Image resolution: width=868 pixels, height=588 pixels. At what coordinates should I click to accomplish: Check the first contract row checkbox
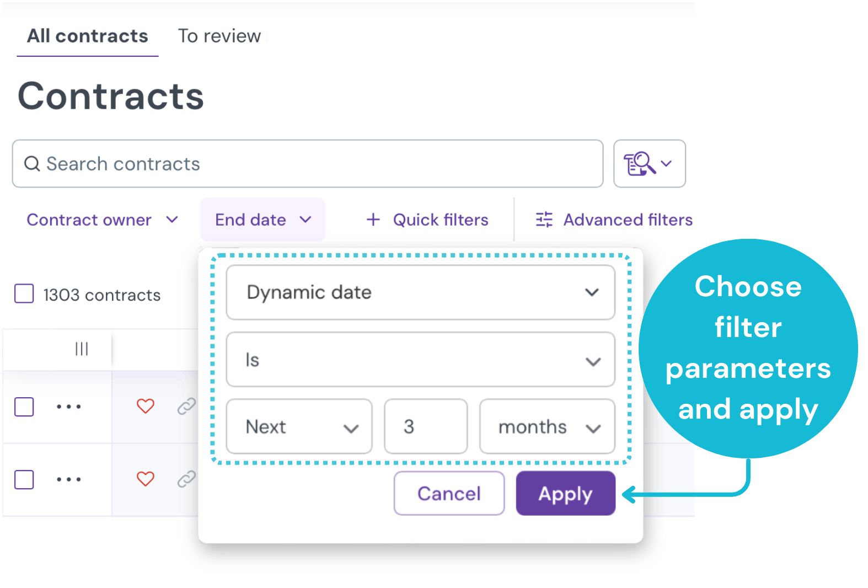tap(24, 407)
